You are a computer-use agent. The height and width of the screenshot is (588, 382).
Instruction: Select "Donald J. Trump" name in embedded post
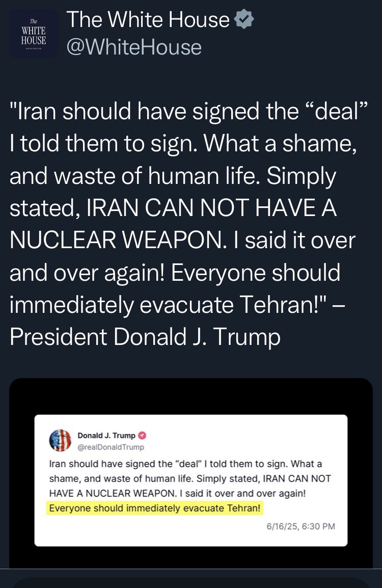[106, 436]
